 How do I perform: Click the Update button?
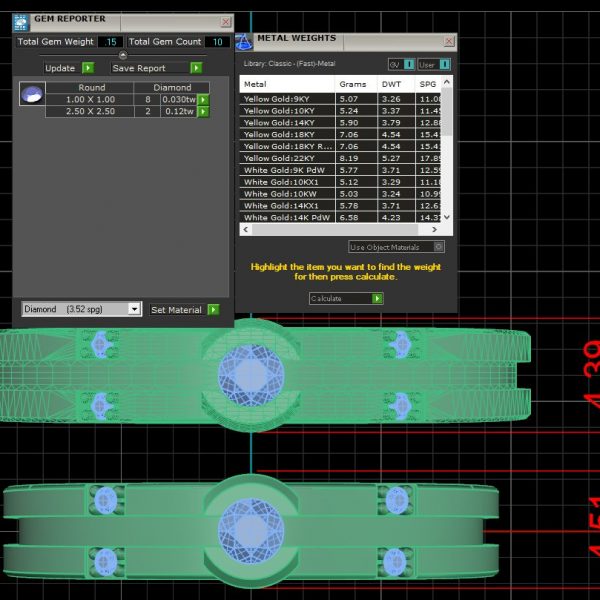pyautogui.click(x=68, y=68)
